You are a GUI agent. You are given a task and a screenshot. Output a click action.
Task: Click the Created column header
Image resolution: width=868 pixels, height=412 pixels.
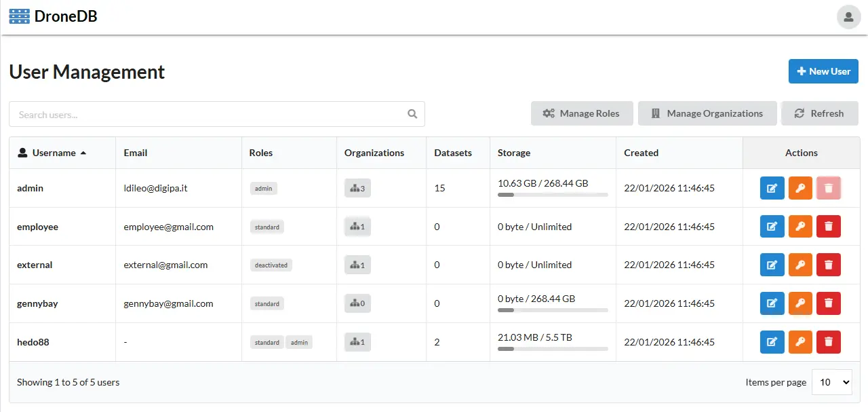pyautogui.click(x=641, y=153)
